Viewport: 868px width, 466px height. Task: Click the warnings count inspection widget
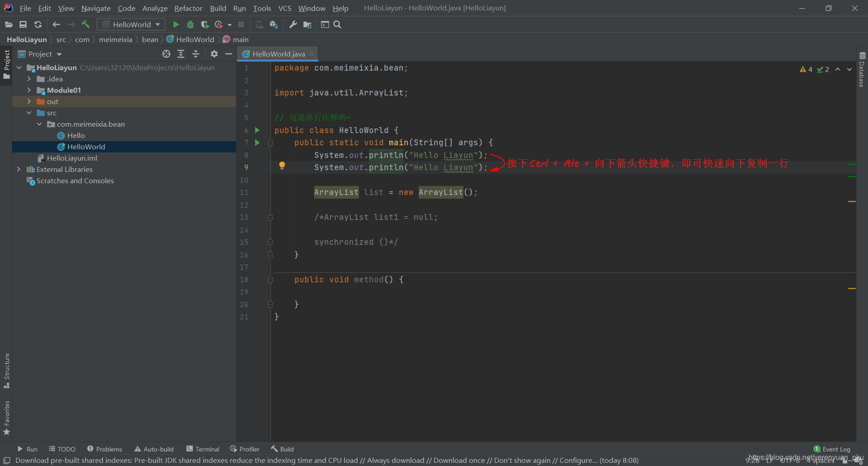click(x=806, y=69)
